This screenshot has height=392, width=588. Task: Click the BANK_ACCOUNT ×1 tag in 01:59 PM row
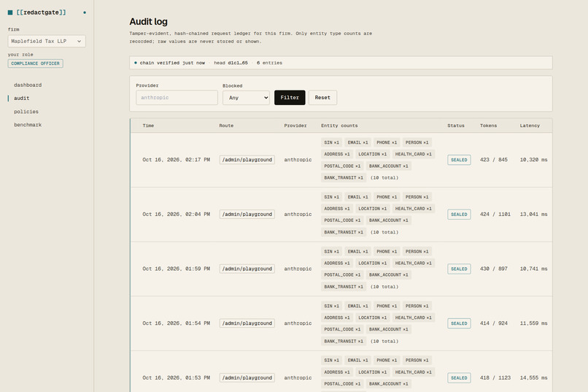click(389, 275)
